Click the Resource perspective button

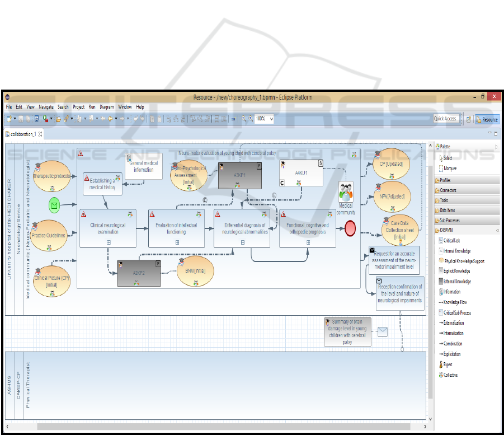[487, 119]
